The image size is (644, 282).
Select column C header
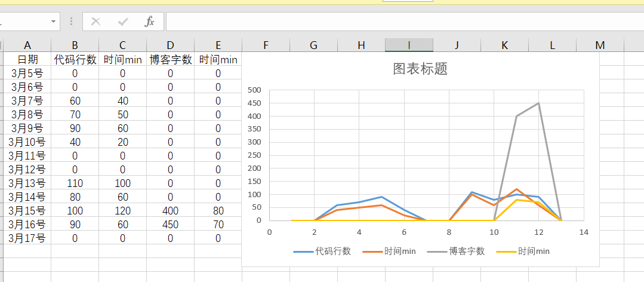point(122,45)
